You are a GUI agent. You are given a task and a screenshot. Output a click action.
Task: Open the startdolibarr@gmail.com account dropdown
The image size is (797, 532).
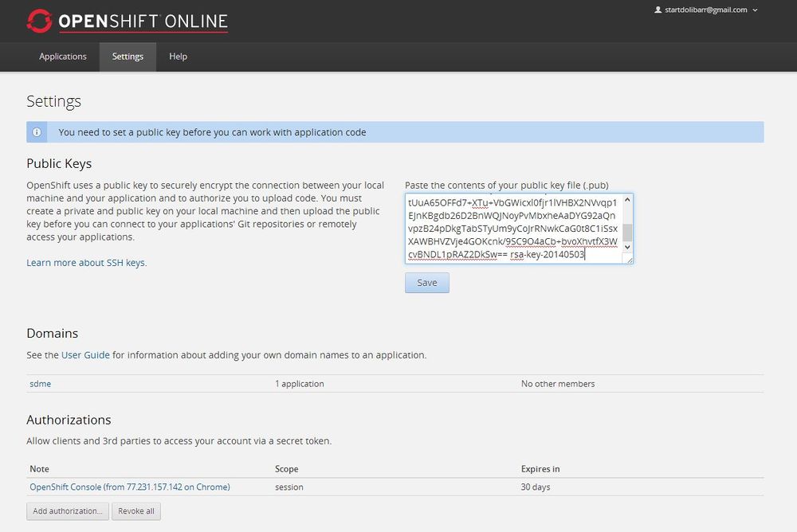tap(708, 10)
